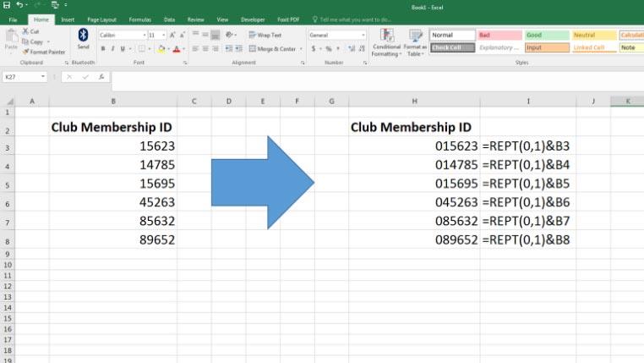Open Format as Table menu
Screen dimensions: 644x363
click(415, 43)
